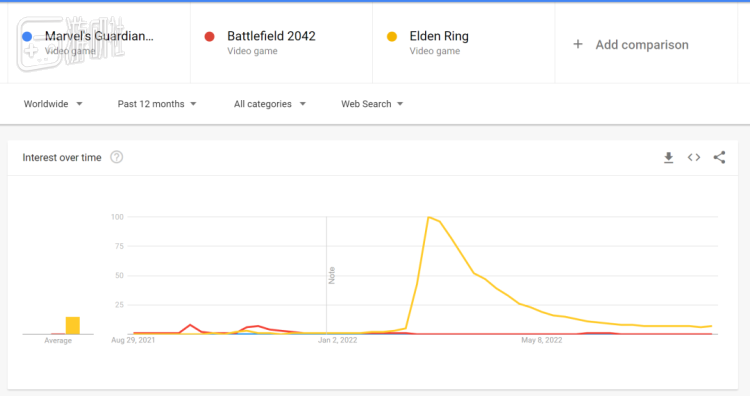Click the Elden Ring peak at 100
The width and height of the screenshot is (750, 396).
pyautogui.click(x=429, y=217)
